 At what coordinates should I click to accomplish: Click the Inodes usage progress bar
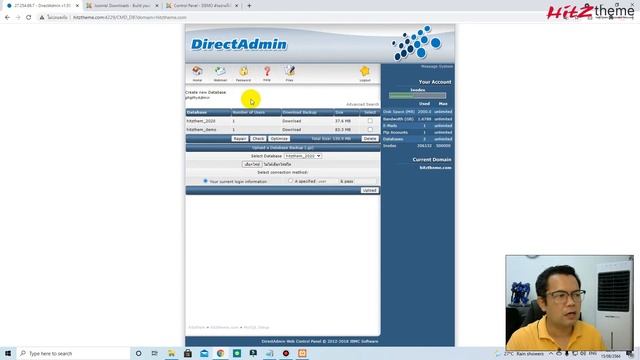click(417, 96)
